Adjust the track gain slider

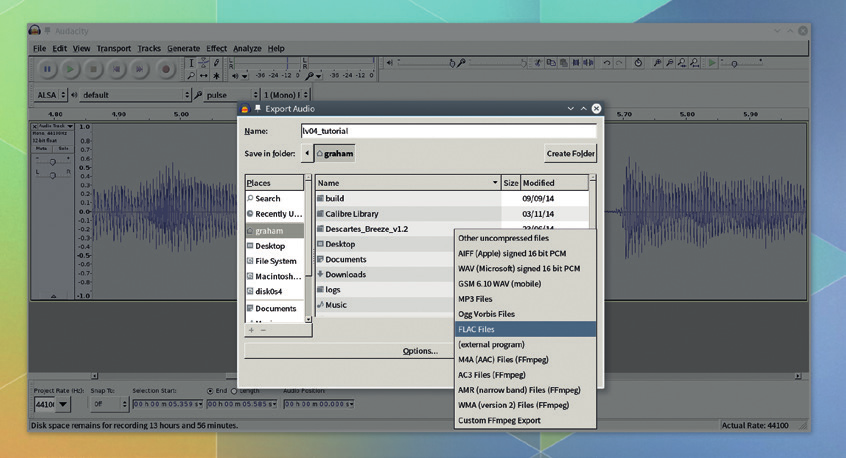(52, 162)
